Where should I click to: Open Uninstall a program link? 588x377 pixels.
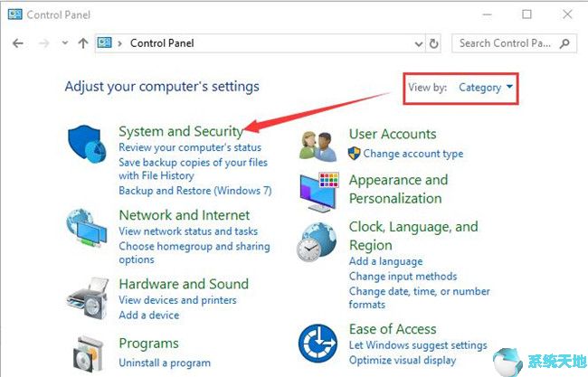[164, 363]
